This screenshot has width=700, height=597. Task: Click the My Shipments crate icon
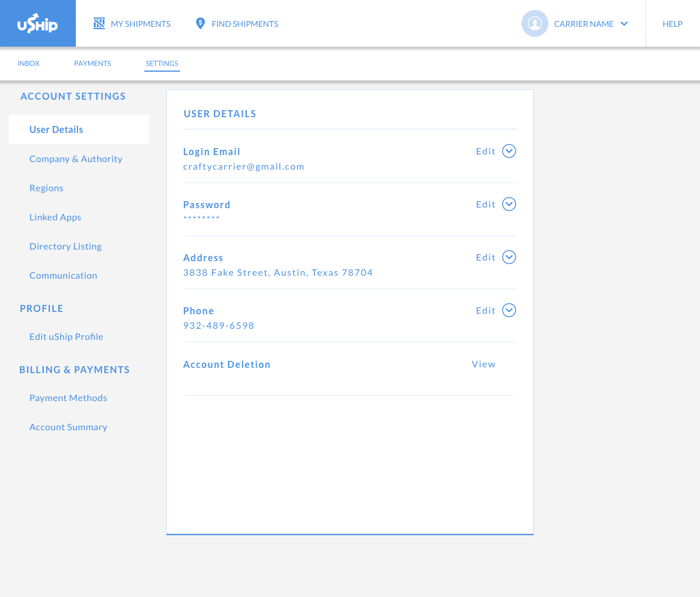pyautogui.click(x=99, y=23)
